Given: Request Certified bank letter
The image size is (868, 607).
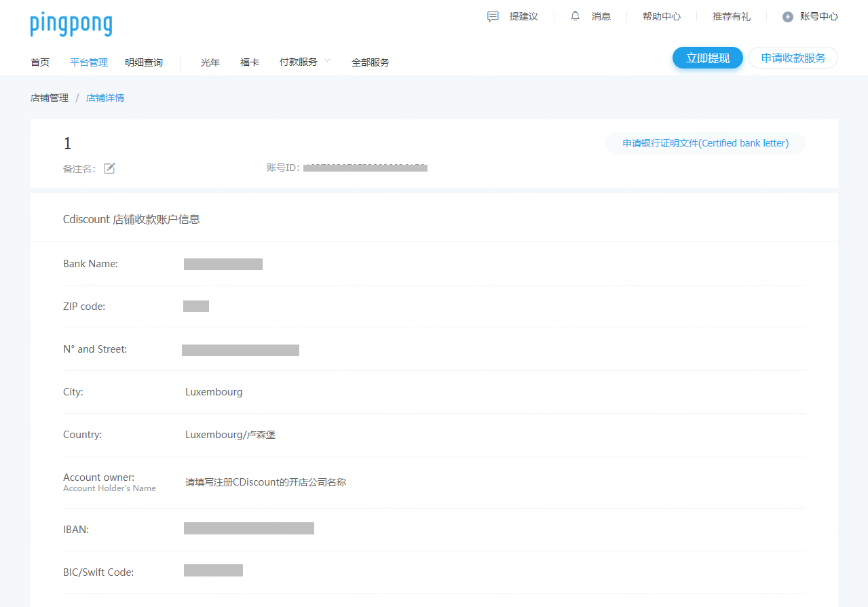Looking at the screenshot, I should 706,143.
